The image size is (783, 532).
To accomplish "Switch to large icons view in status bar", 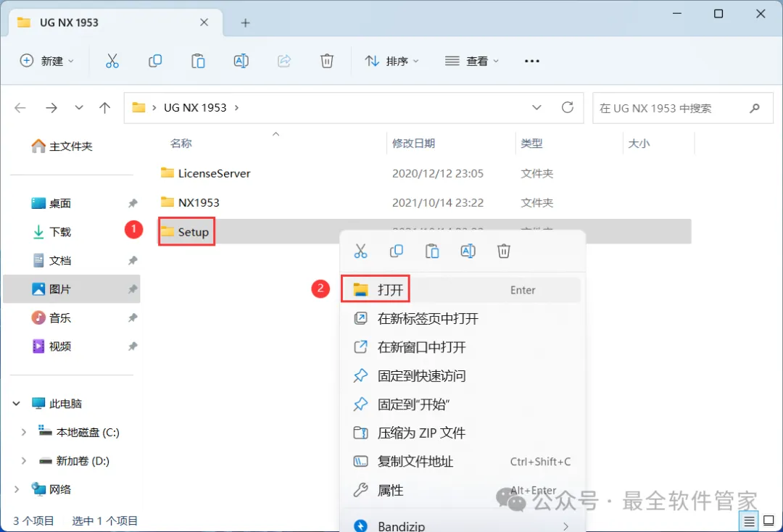I will coord(769,522).
